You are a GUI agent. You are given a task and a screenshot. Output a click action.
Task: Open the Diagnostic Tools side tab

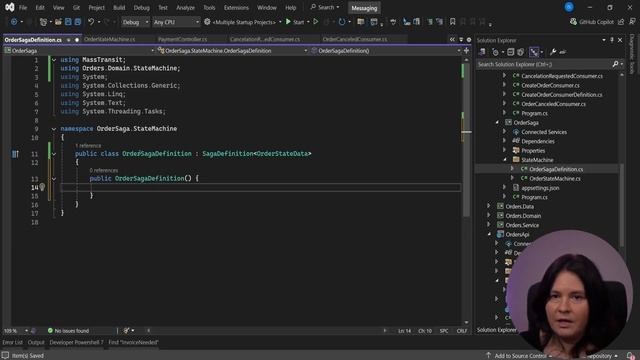point(632,54)
